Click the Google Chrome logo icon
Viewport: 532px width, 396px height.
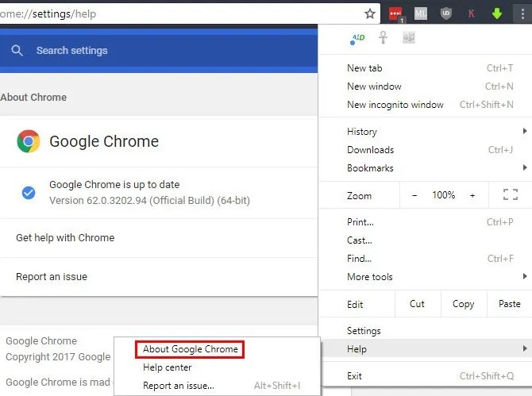tap(29, 141)
